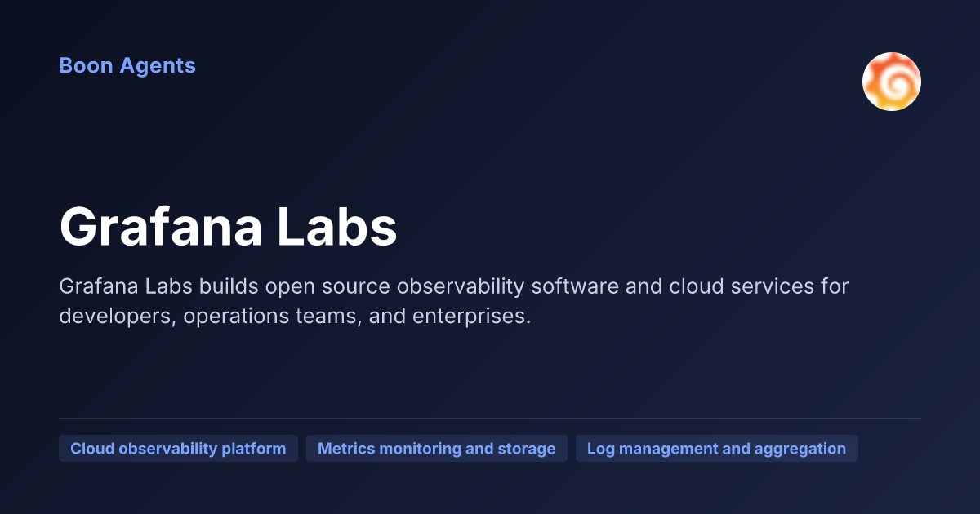
Task: Select the Cloud observability platform tag
Action: [178, 449]
